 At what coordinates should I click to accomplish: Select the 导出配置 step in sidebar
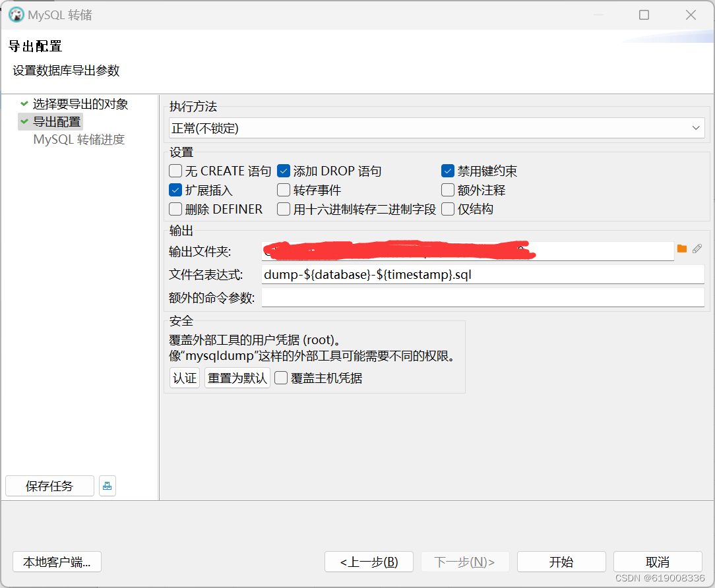point(57,122)
